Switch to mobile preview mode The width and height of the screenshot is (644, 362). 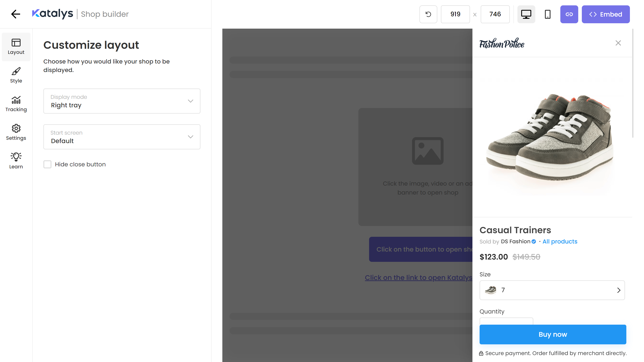pyautogui.click(x=548, y=14)
